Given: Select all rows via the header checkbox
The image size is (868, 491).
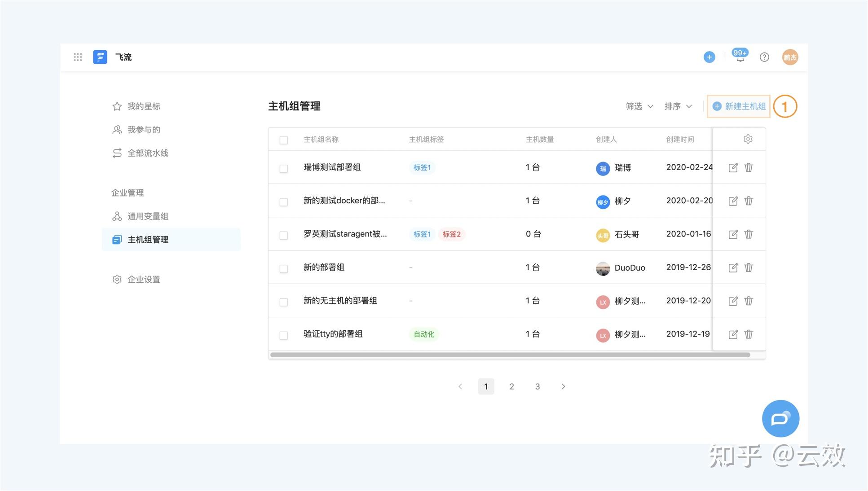Looking at the screenshot, I should click(283, 140).
